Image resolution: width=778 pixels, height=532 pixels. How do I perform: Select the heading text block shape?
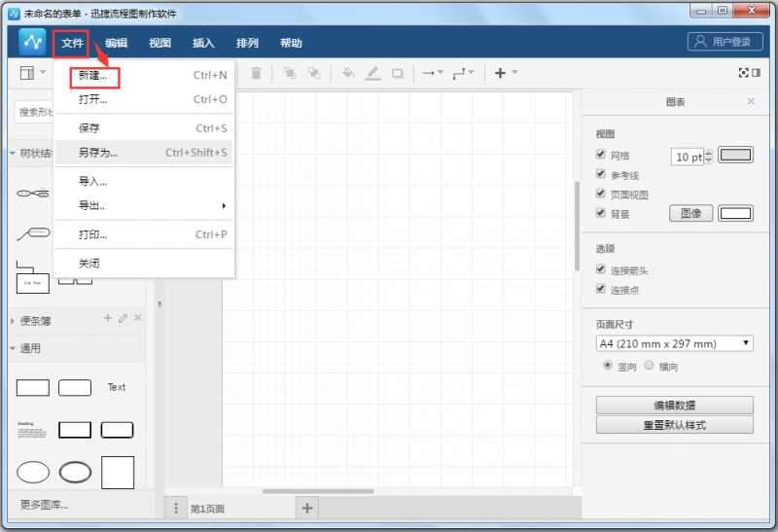coord(32,430)
